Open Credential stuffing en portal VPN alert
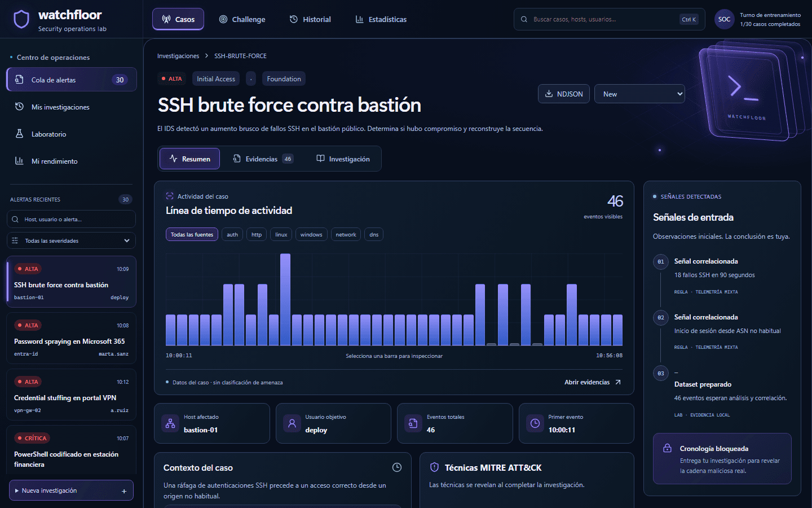The image size is (812, 508). [x=71, y=395]
